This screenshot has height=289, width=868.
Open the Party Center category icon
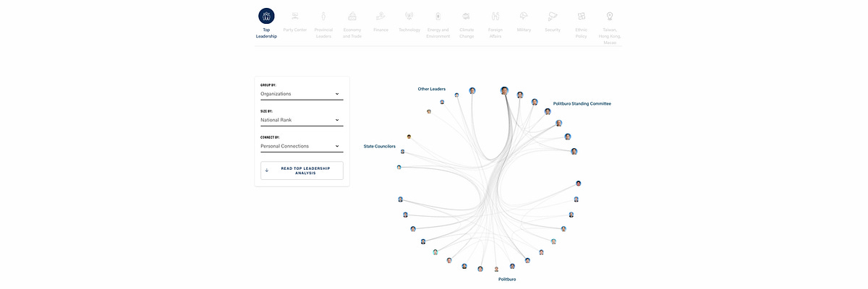(294, 16)
